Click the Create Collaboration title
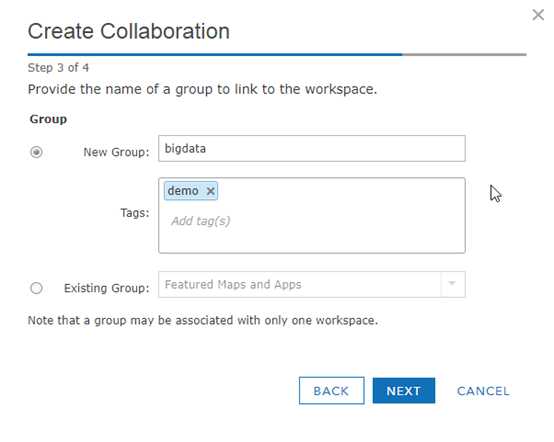Viewport: 554px width, 442px height. [x=129, y=31]
